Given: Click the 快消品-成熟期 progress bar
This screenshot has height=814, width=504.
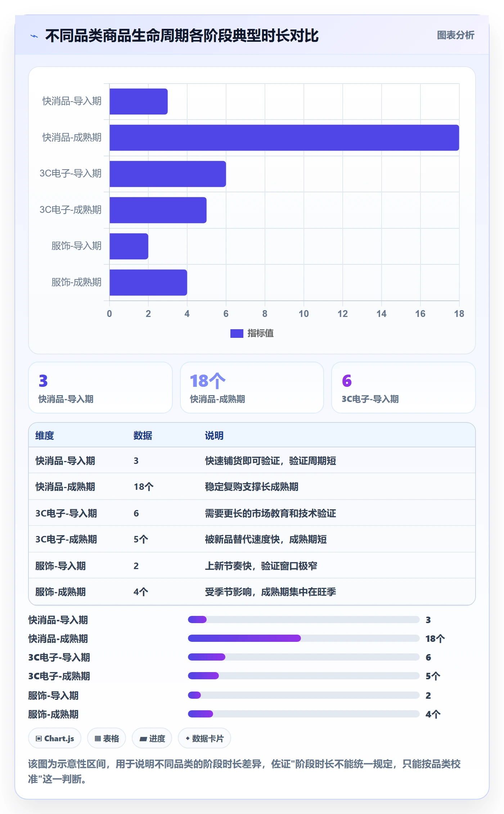Looking at the screenshot, I should (303, 638).
